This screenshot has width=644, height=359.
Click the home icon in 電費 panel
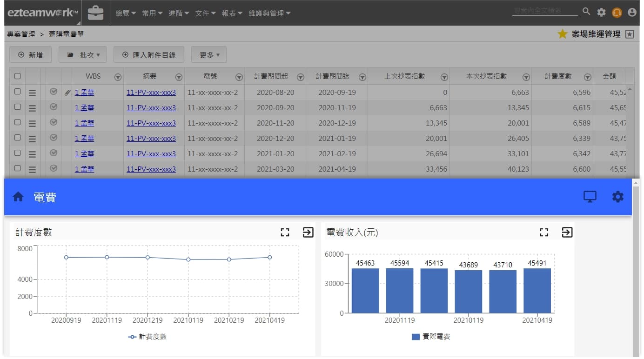[x=18, y=197]
